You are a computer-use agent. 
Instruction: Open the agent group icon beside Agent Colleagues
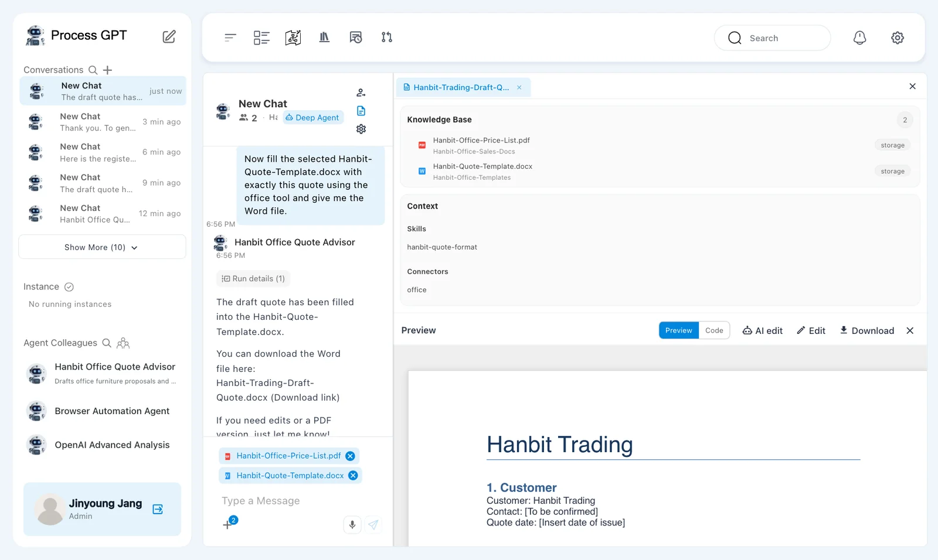pyautogui.click(x=123, y=343)
